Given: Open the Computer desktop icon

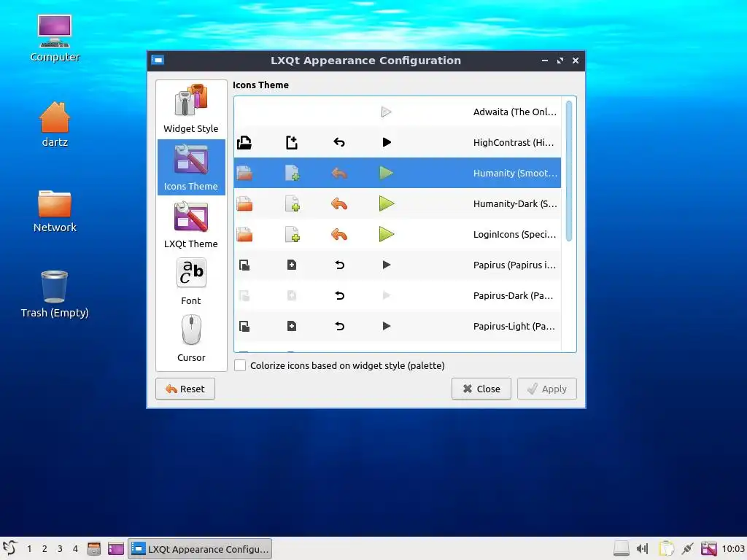Looking at the screenshot, I should click(x=55, y=38).
